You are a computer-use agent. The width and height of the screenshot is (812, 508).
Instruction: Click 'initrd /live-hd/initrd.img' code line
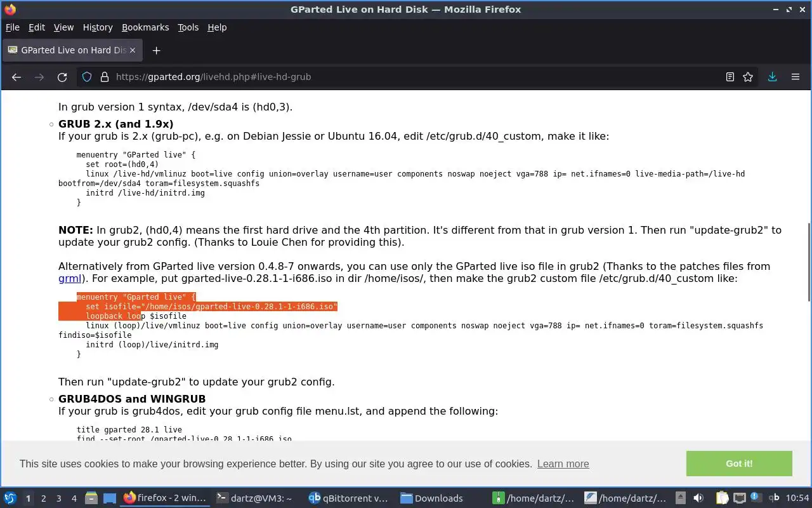pos(145,193)
